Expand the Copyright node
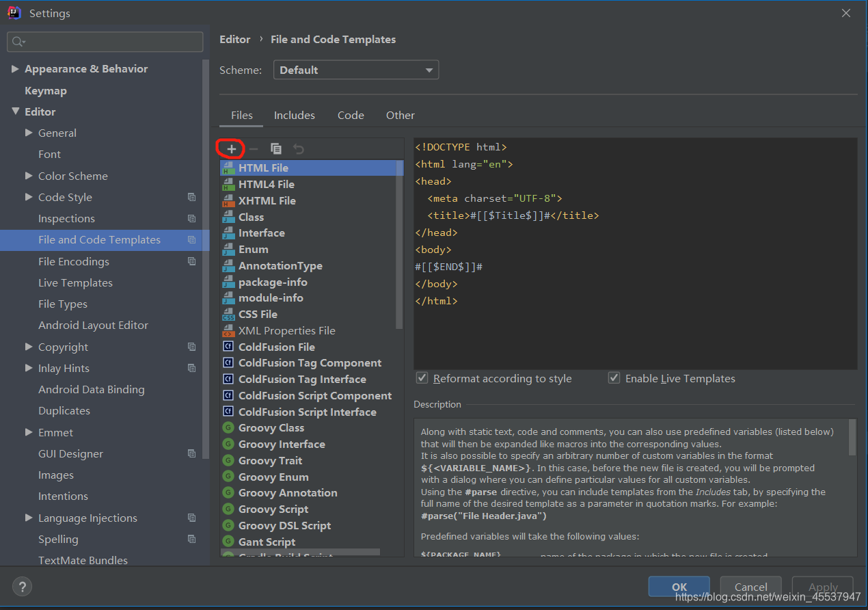 click(x=29, y=347)
